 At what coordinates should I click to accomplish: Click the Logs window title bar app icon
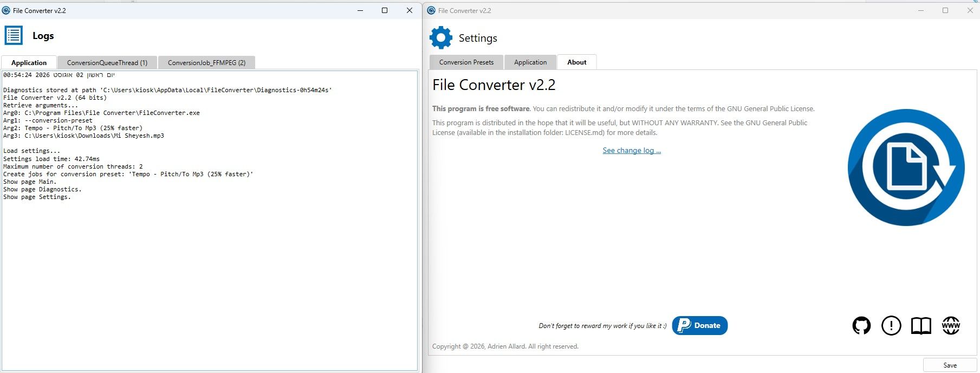[x=6, y=10]
